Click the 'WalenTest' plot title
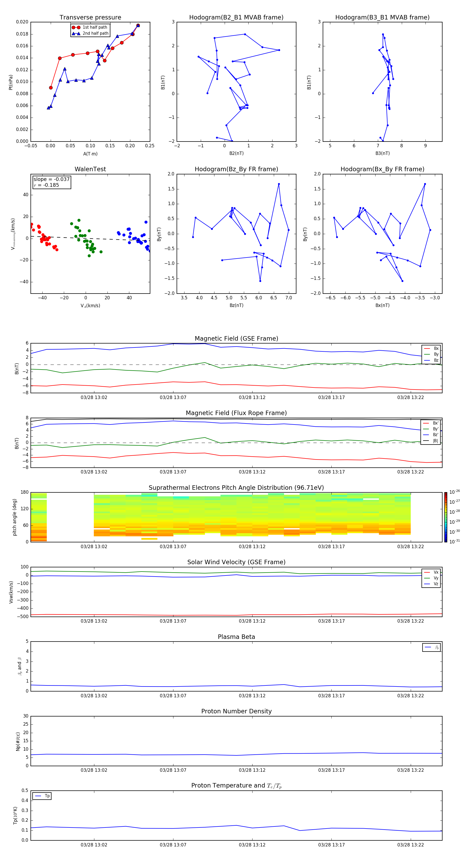This screenshot has width=473, height=868. pos(90,169)
